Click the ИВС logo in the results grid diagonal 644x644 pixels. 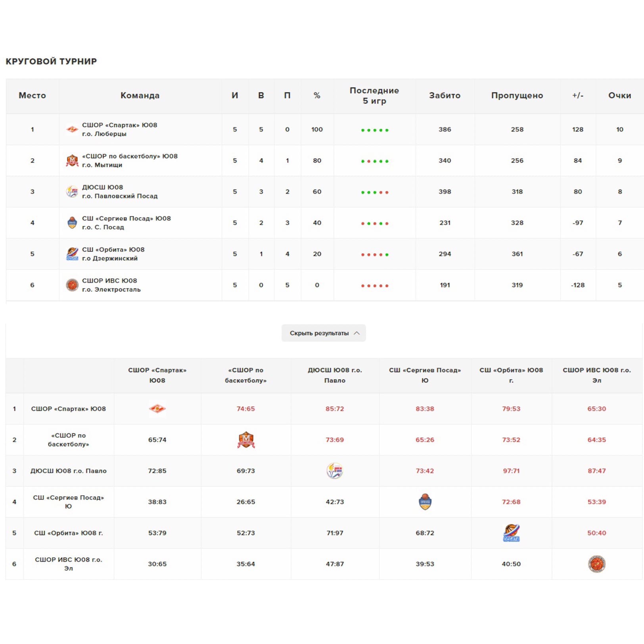pos(597,564)
